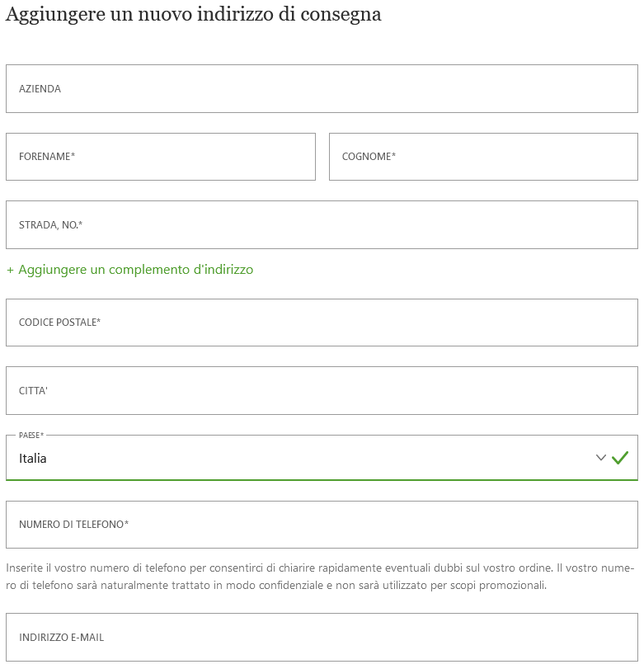Image resolution: width=644 pixels, height=669 pixels.
Task: Click the green checkmark in Paese field
Action: click(620, 458)
